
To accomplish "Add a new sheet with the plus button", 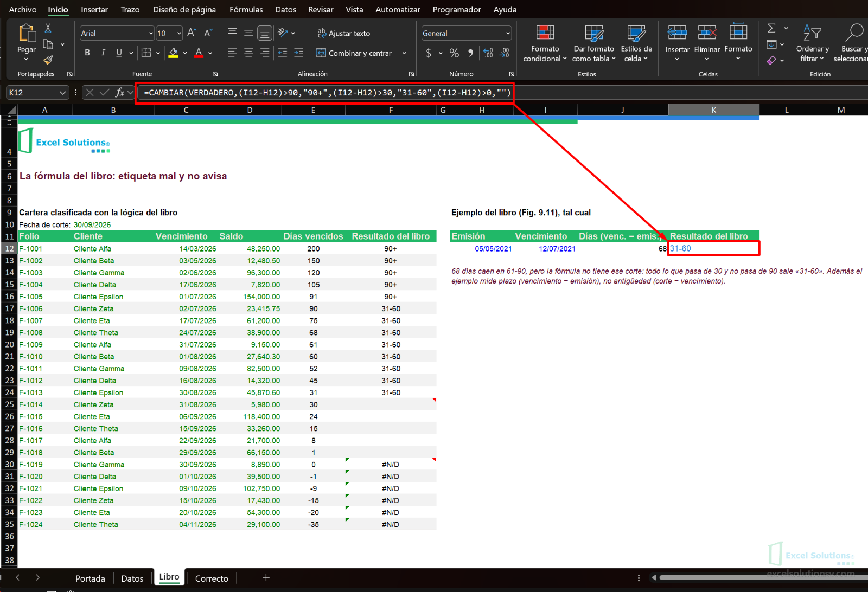I will (266, 578).
